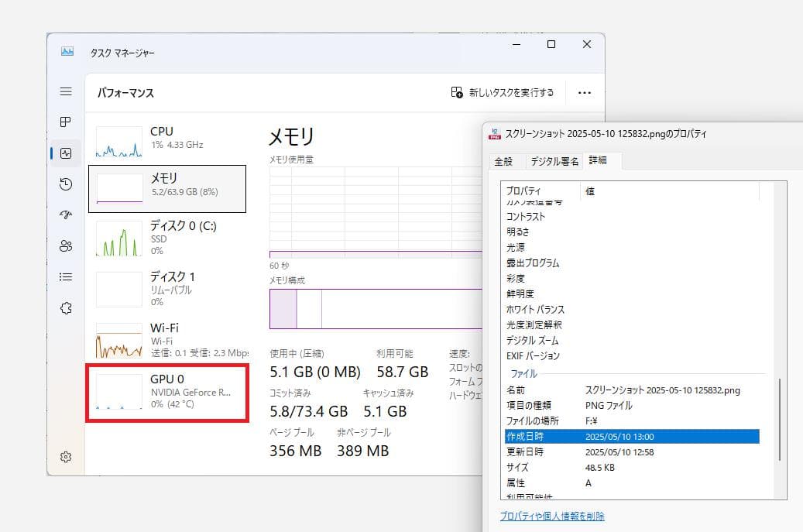Open the Services puzzle icon

66,308
